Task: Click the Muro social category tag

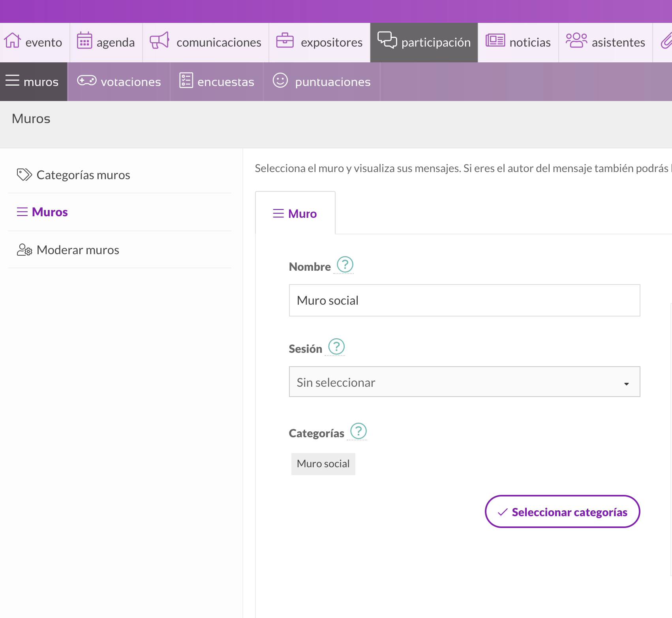Action: coord(323,464)
